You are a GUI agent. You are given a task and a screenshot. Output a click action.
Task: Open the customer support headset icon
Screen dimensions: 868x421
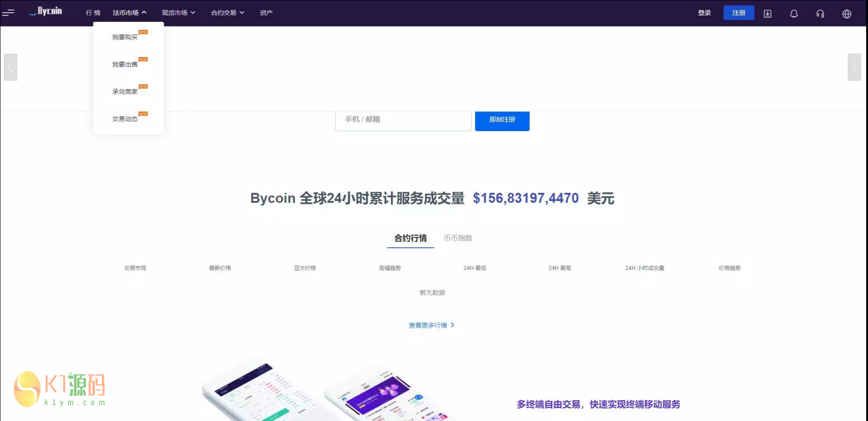(x=820, y=14)
